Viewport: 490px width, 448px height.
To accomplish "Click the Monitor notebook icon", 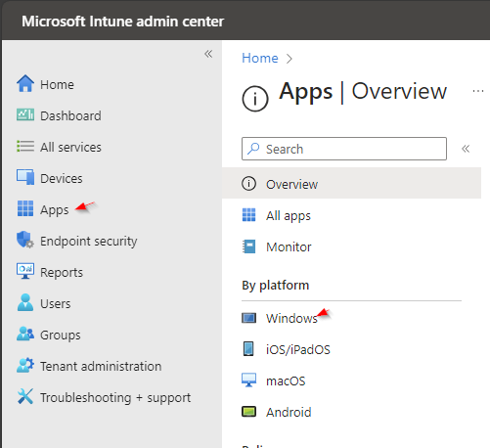I will (248, 246).
